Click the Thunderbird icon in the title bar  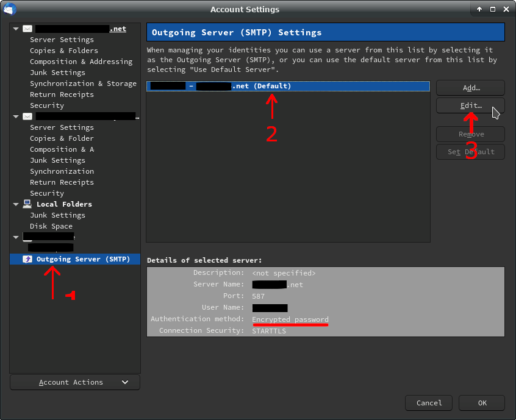(10, 9)
